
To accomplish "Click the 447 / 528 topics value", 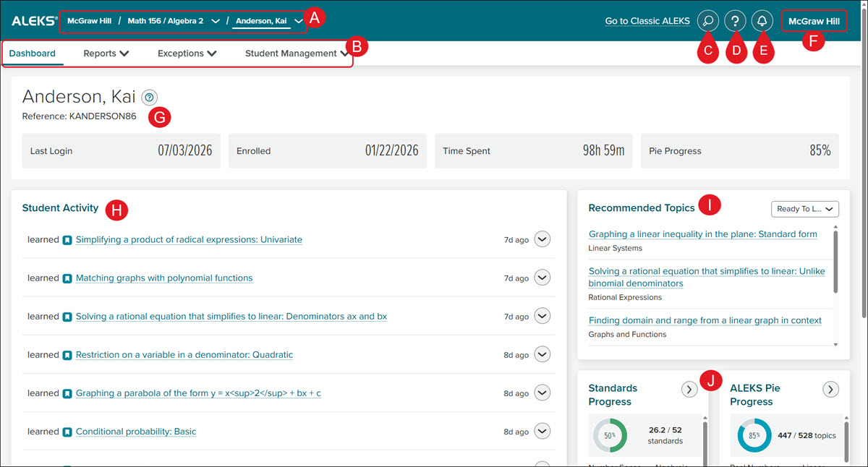I will (x=807, y=436).
